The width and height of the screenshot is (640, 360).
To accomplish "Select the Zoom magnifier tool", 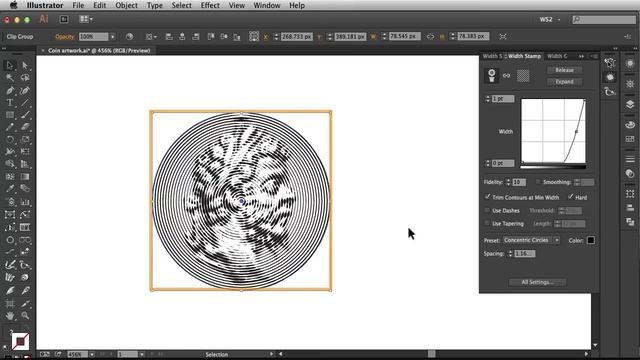I will tap(25, 316).
